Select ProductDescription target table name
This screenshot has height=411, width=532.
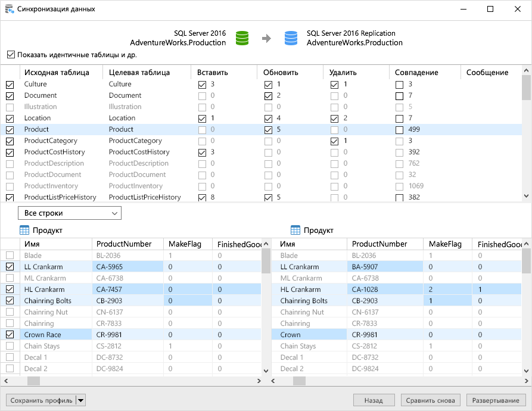[138, 163]
